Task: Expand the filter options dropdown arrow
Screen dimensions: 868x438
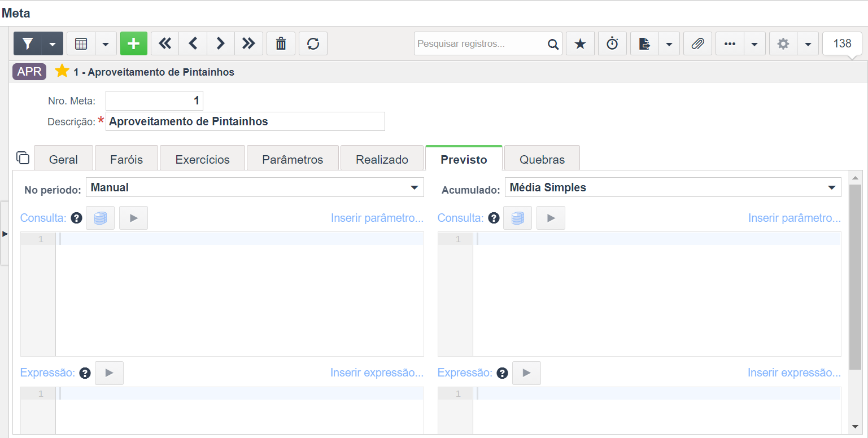Action: point(53,43)
